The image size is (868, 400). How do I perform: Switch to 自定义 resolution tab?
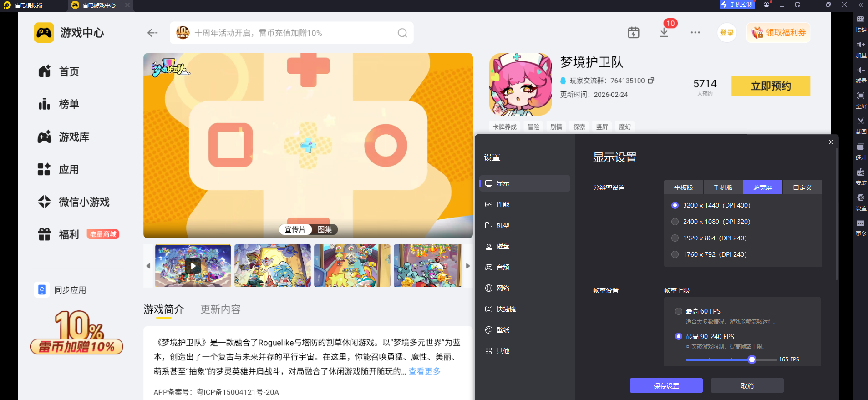[x=802, y=187]
